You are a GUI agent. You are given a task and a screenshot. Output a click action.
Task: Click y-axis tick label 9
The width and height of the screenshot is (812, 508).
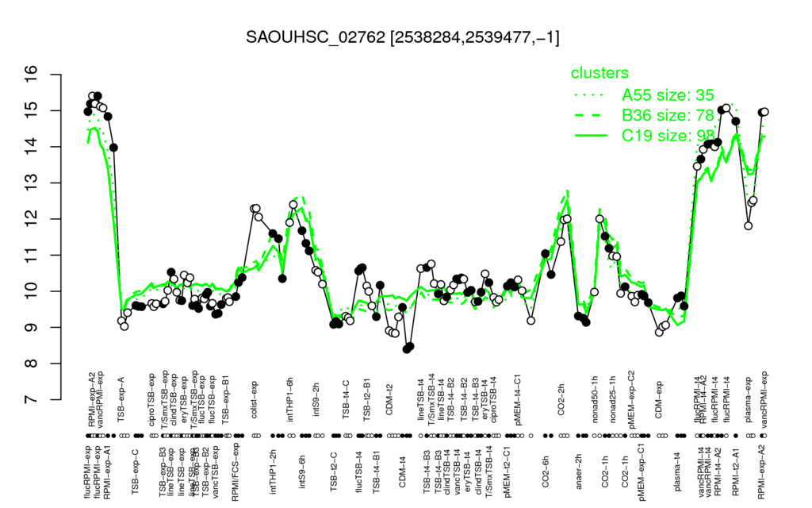[x=31, y=328]
